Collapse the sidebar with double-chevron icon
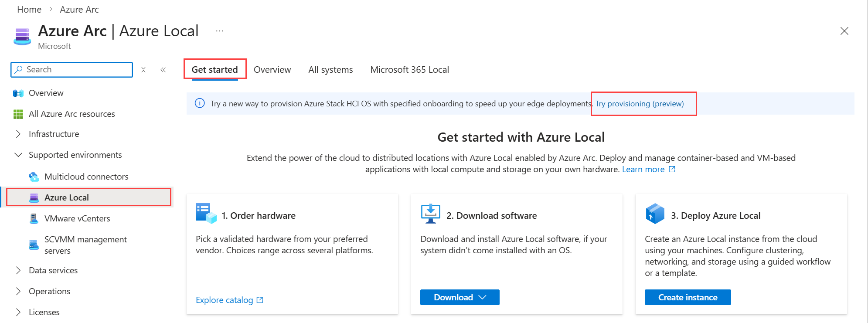868x323 pixels. coord(163,70)
